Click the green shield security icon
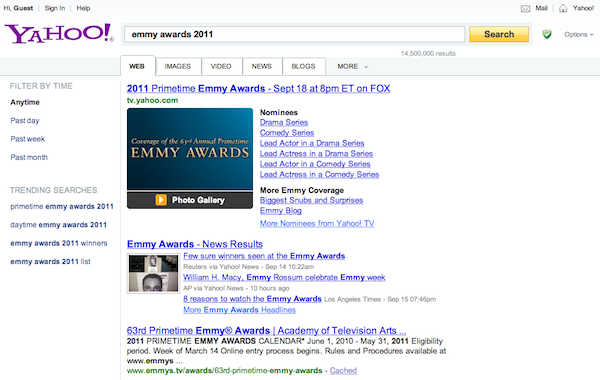Screen dimensions: 600x380 point(547,34)
